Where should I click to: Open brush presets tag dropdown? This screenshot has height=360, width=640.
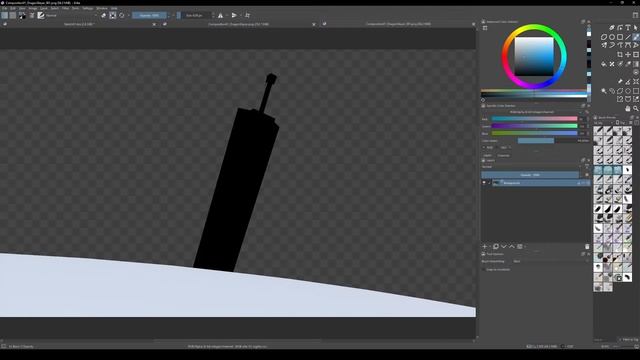point(604,122)
